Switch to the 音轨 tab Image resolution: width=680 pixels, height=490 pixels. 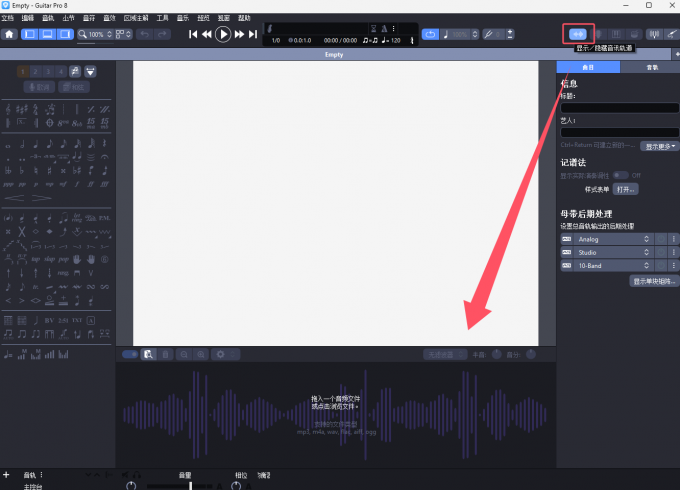pyautogui.click(x=651, y=67)
